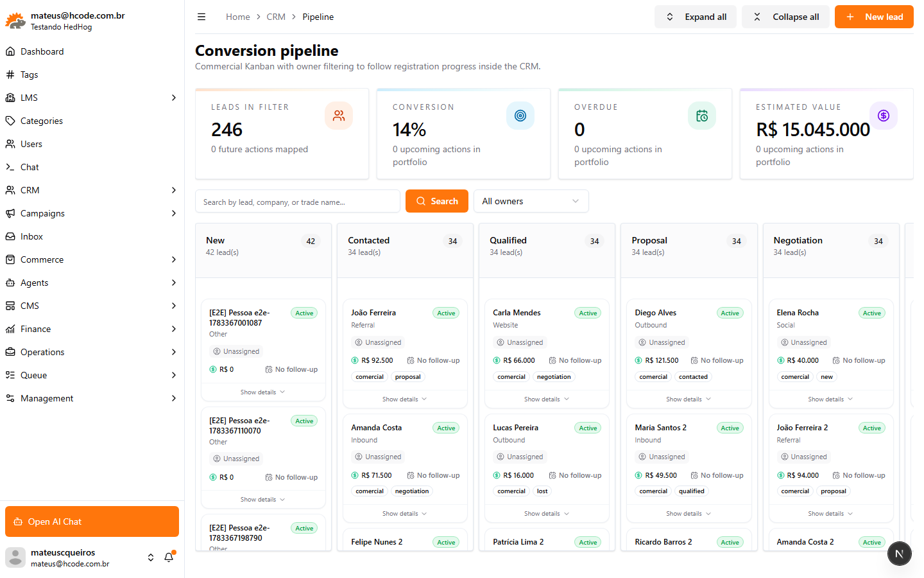Click the Estimated value dollar icon

(884, 116)
